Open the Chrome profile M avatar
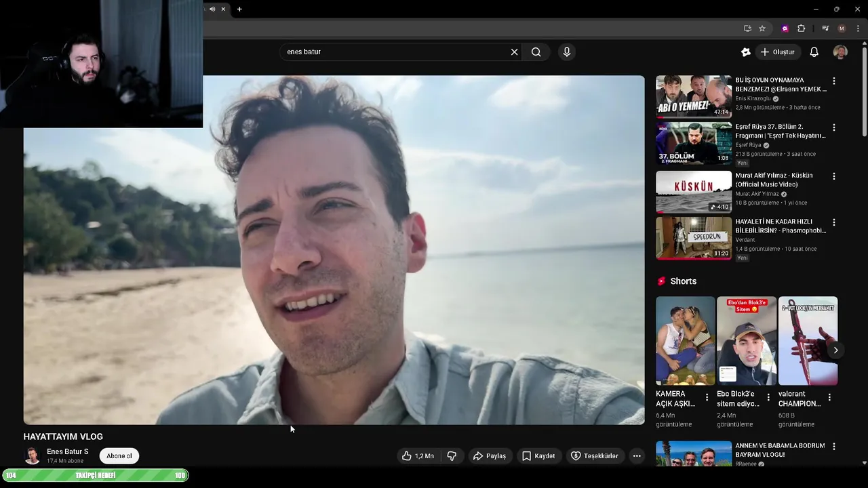 coord(842,28)
